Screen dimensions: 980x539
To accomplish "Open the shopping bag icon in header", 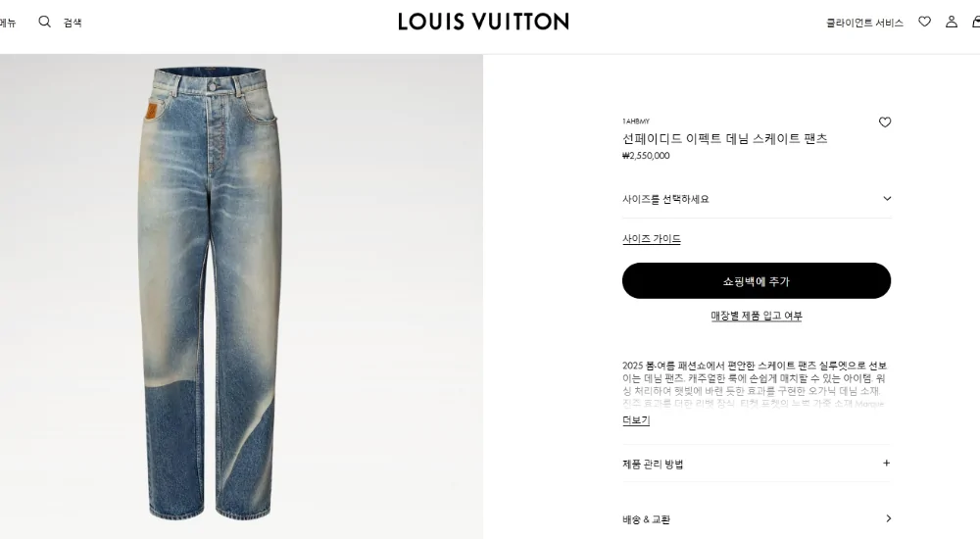I will pos(976,22).
